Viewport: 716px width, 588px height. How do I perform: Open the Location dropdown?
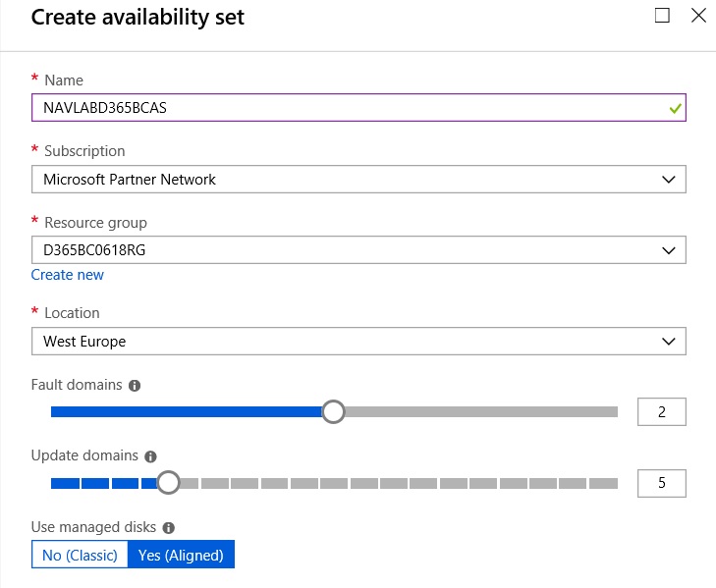(x=358, y=341)
